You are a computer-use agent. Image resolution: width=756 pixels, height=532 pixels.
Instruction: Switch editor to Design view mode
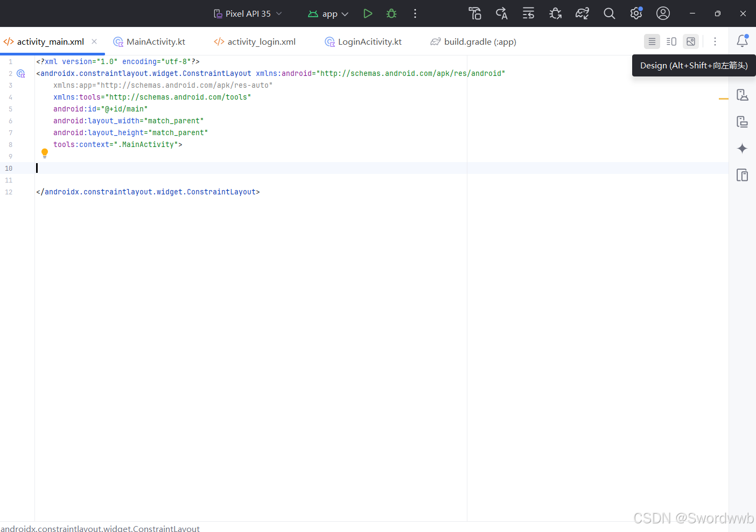(691, 41)
